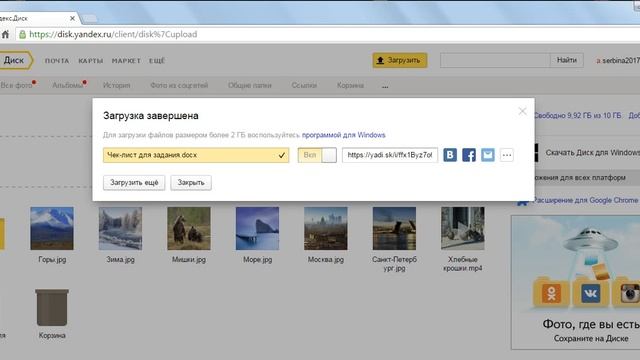640x360 pixels.
Task: Open программой для Windows link
Action: pyautogui.click(x=344, y=135)
